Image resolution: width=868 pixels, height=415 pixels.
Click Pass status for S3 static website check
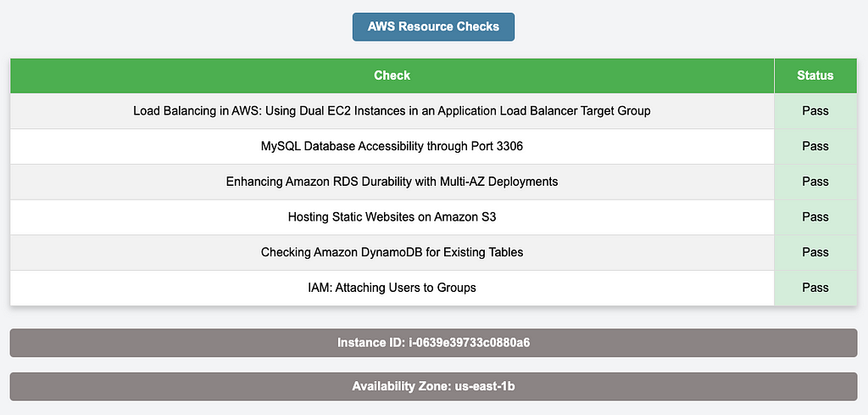coord(815,217)
